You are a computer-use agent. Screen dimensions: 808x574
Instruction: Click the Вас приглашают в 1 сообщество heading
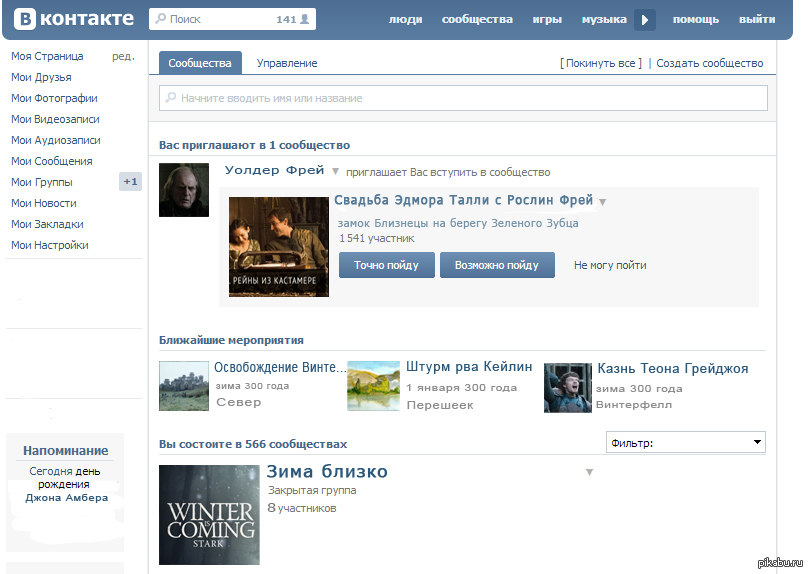click(255, 145)
